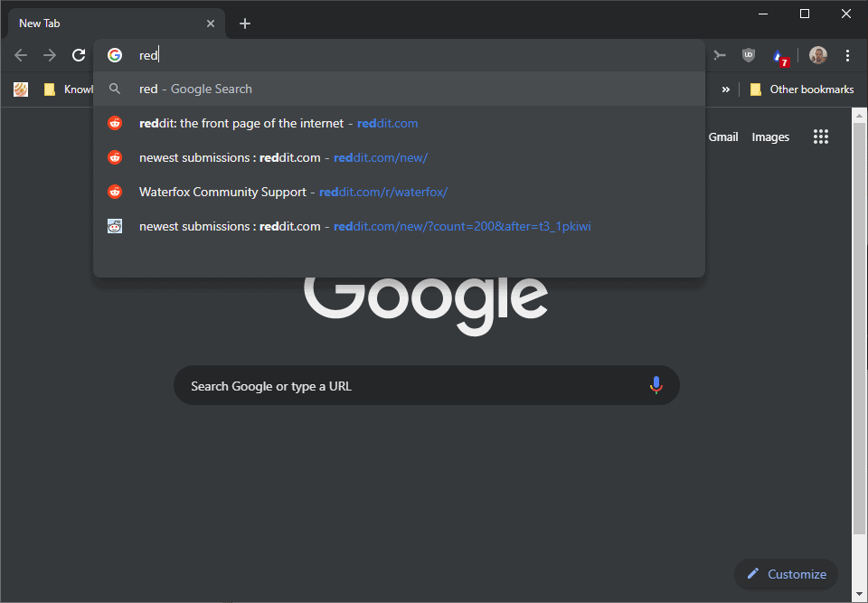
Task: Open Chrome's three-dot menu
Action: (847, 55)
